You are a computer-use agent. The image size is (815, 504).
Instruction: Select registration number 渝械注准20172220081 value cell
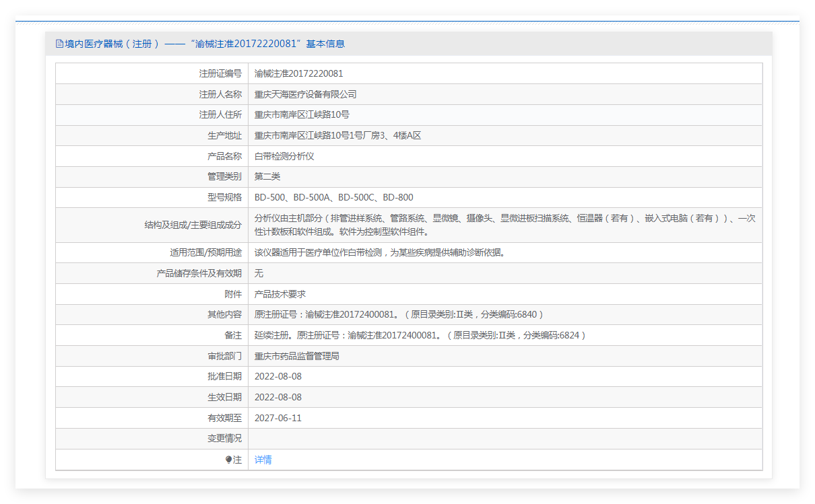click(298, 73)
